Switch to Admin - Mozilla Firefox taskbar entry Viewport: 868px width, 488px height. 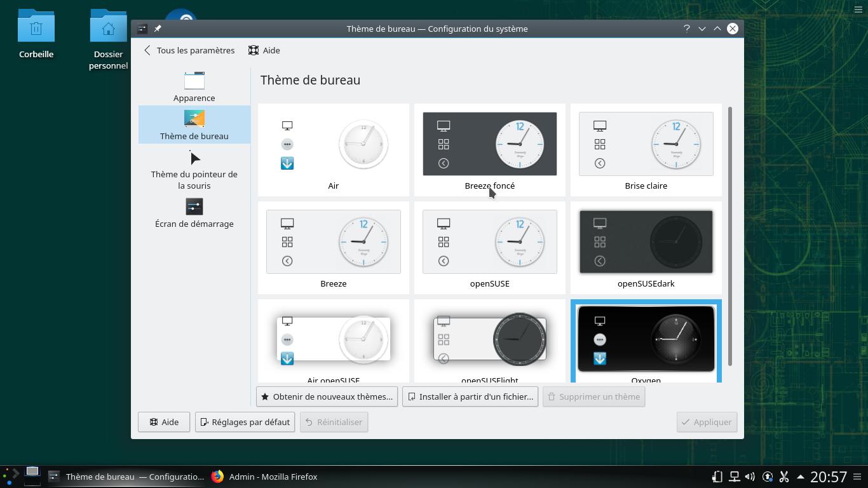point(264,477)
